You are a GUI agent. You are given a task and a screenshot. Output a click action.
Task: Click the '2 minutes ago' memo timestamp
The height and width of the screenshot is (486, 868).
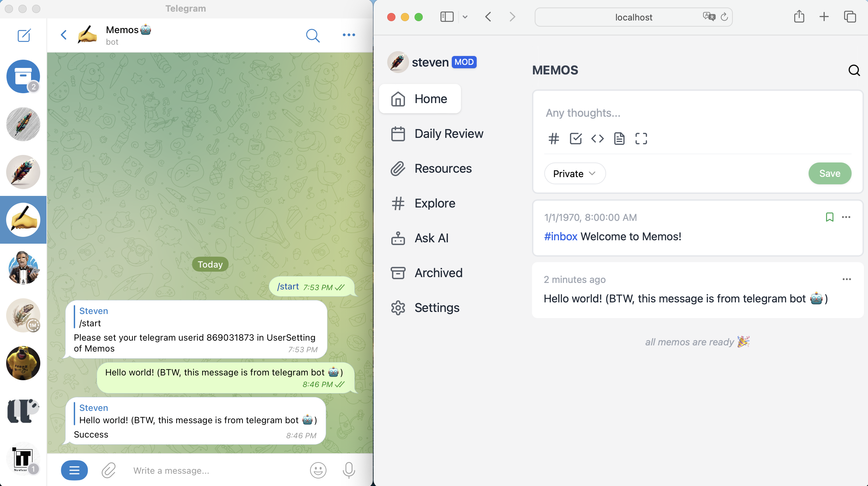coord(574,280)
